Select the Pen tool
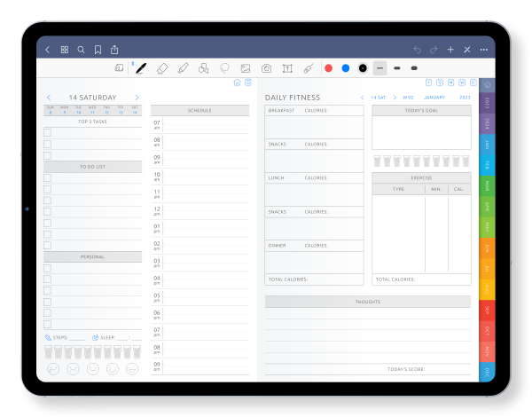 (141, 68)
